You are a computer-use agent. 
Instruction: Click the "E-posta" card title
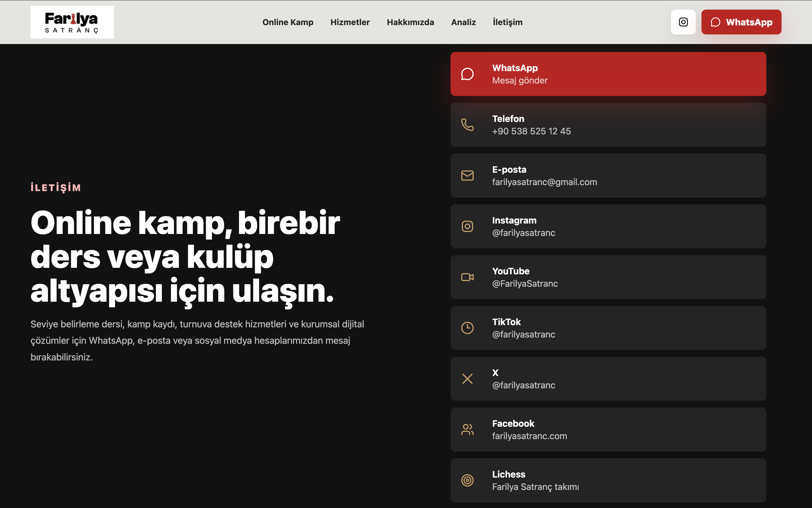click(x=509, y=170)
